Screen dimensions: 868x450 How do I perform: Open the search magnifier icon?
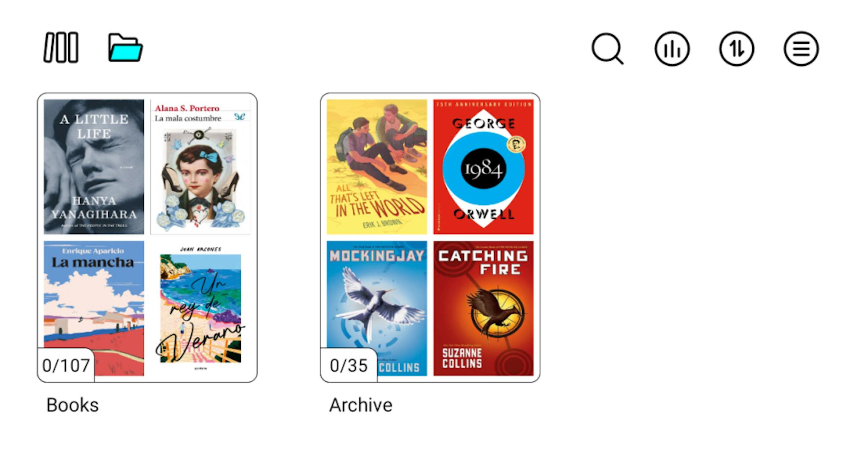(608, 49)
